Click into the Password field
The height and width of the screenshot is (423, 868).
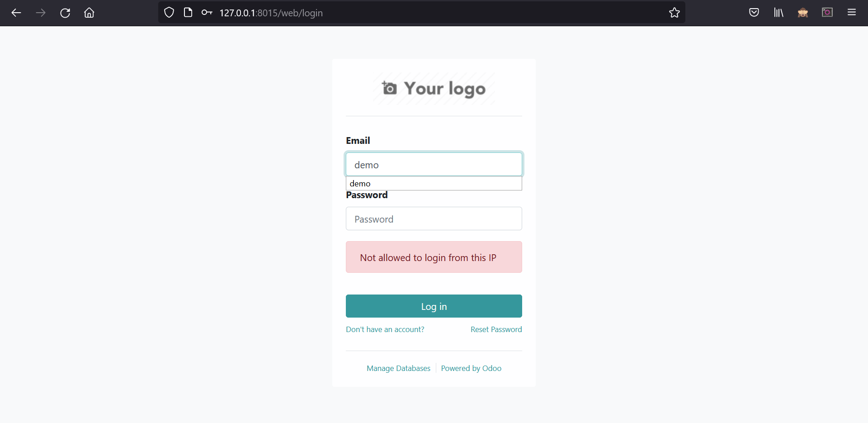click(x=434, y=219)
